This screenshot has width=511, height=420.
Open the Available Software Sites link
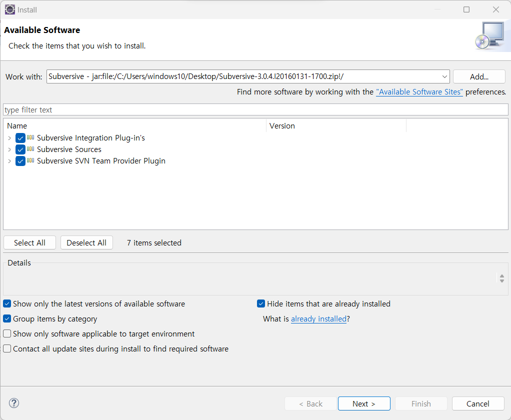[x=419, y=92]
